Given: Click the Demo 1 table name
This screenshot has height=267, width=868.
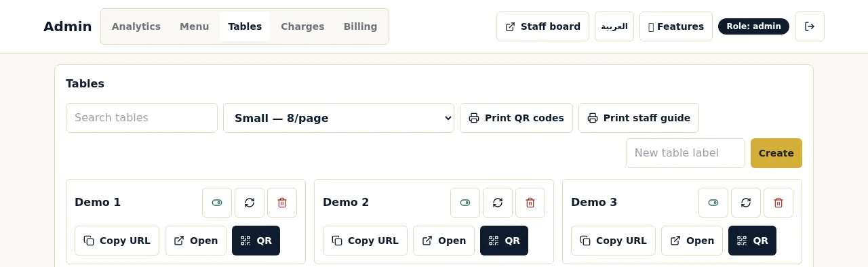Looking at the screenshot, I should pyautogui.click(x=98, y=202).
